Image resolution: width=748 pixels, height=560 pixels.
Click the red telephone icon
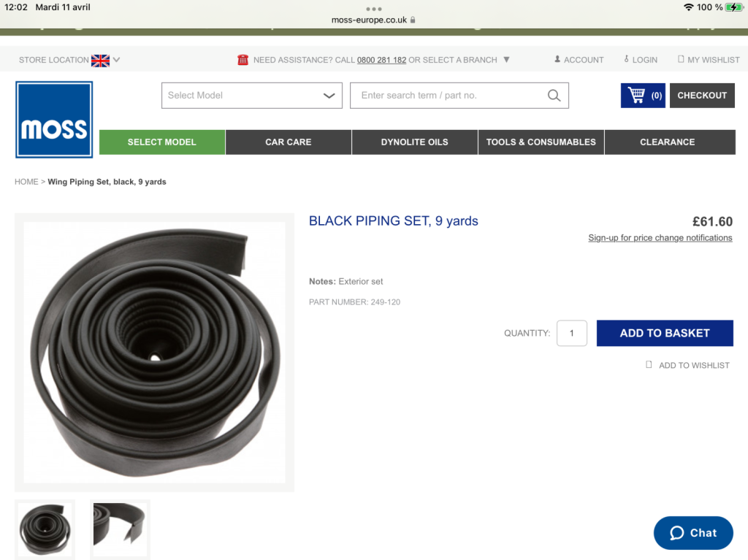[243, 60]
